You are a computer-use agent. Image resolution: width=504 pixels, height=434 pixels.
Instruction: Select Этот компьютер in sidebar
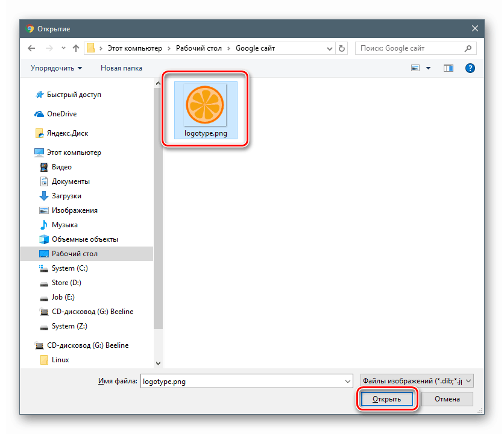tap(74, 153)
